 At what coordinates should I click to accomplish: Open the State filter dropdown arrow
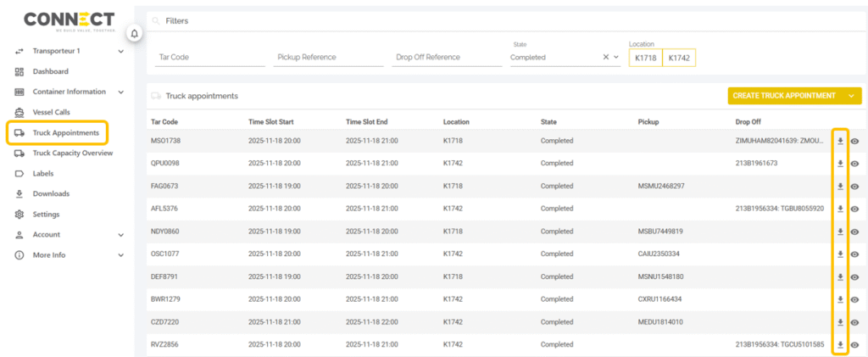coord(618,58)
